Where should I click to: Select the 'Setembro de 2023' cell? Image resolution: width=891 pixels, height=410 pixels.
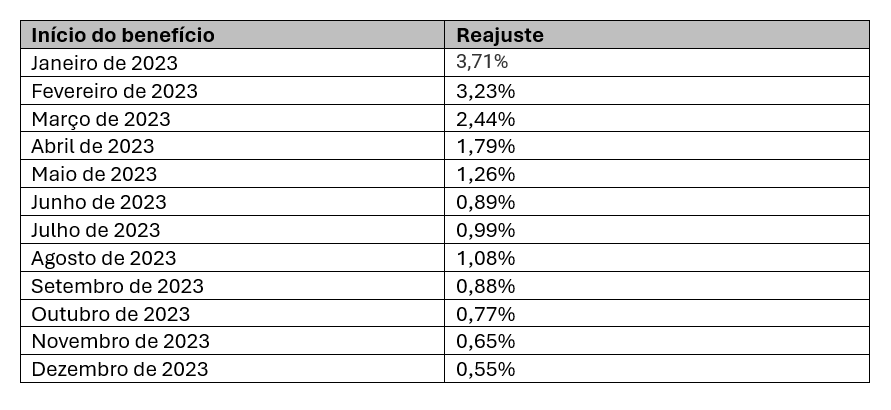[232, 286]
